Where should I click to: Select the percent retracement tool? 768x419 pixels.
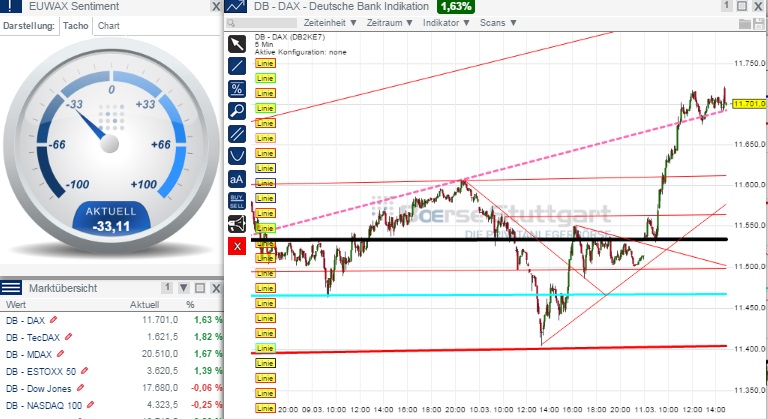click(x=237, y=89)
